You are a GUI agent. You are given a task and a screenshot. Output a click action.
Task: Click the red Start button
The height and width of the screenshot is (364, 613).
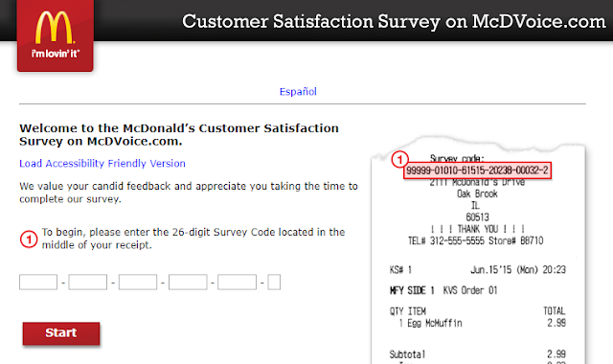click(61, 333)
